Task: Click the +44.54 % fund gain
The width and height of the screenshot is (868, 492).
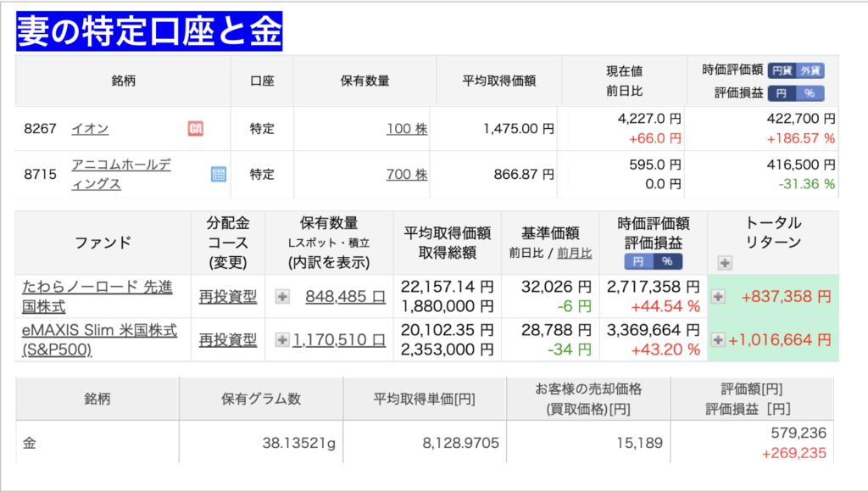Action: (665, 306)
